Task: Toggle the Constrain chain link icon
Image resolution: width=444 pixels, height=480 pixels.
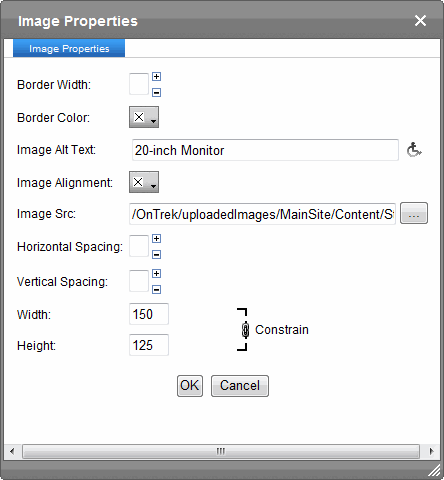Action: coord(245,330)
